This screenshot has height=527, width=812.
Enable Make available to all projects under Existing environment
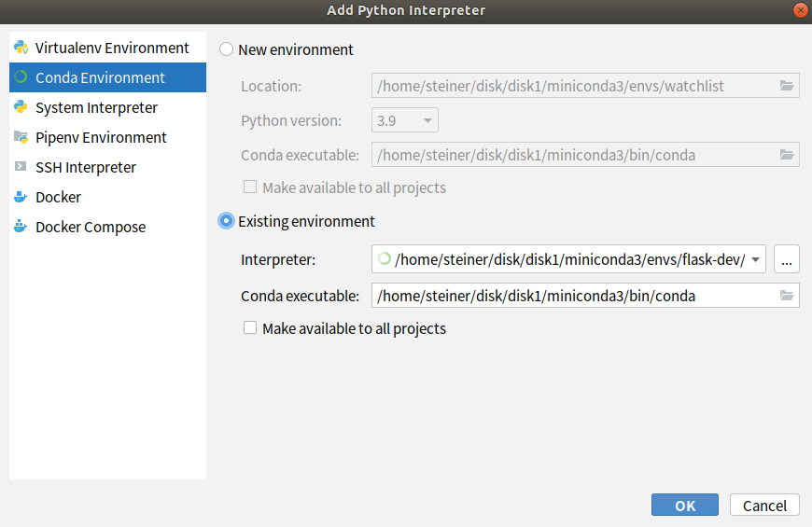tap(249, 328)
